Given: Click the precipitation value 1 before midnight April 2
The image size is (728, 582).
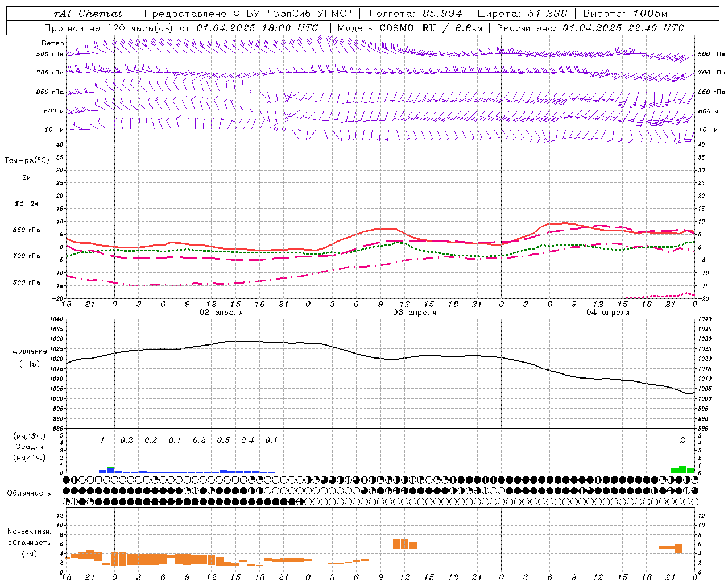Looking at the screenshot, I should coord(102,440).
